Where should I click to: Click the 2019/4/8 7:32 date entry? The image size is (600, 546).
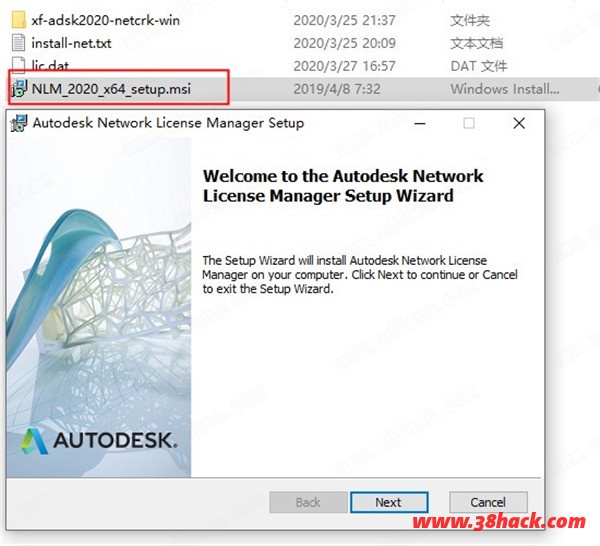pyautogui.click(x=337, y=89)
